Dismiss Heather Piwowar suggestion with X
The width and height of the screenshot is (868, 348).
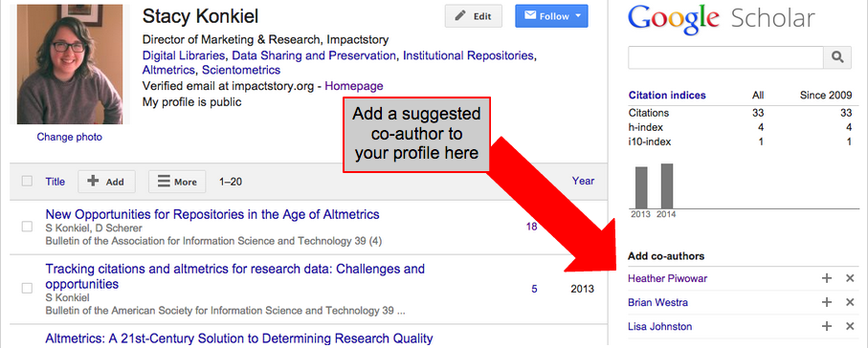(850, 278)
